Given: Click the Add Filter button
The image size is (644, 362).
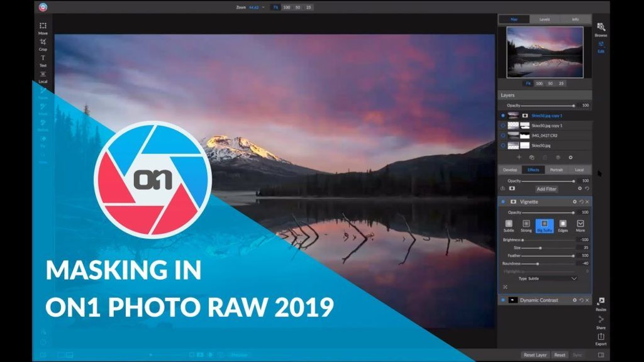Looking at the screenshot, I should point(547,189).
